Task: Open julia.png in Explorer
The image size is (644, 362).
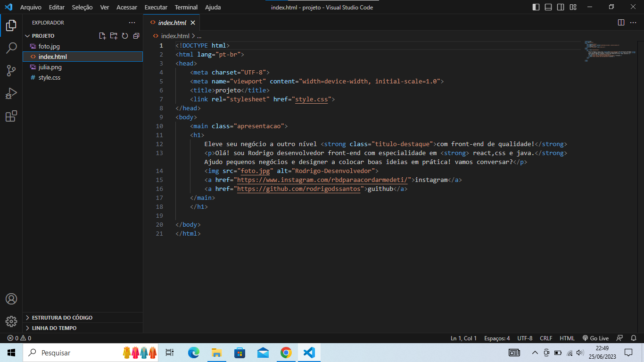Action: 83,67
